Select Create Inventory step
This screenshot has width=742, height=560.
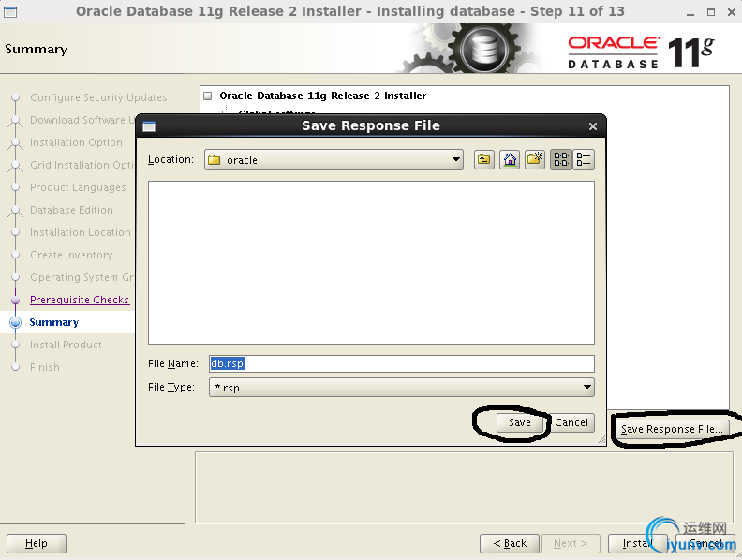71,255
